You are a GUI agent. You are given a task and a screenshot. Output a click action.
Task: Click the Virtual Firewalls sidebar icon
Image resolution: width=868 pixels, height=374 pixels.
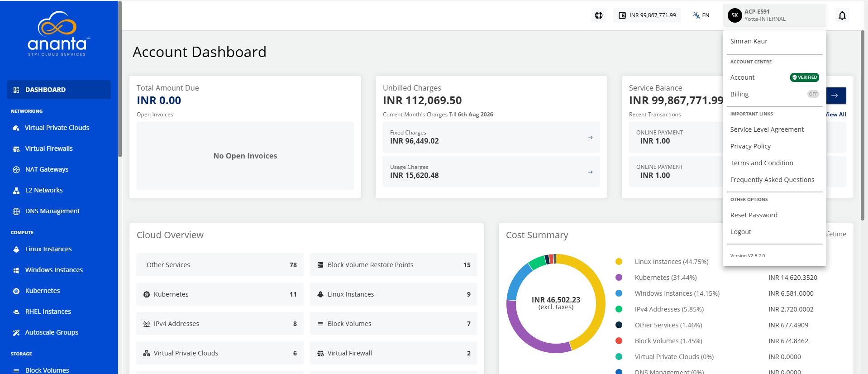[x=16, y=149]
